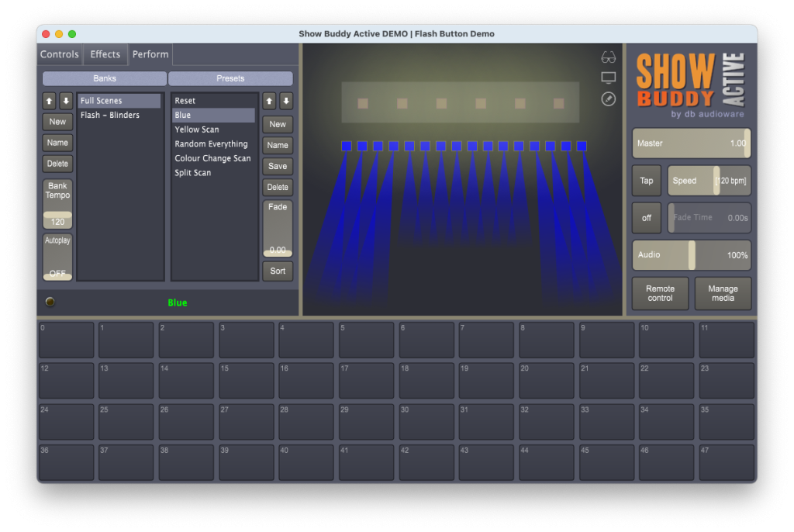Click the Remote control button
The width and height of the screenshot is (794, 532).
point(660,293)
